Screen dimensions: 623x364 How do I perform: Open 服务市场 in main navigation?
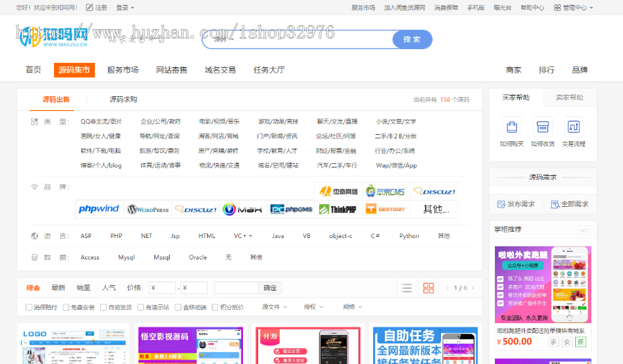tap(123, 70)
